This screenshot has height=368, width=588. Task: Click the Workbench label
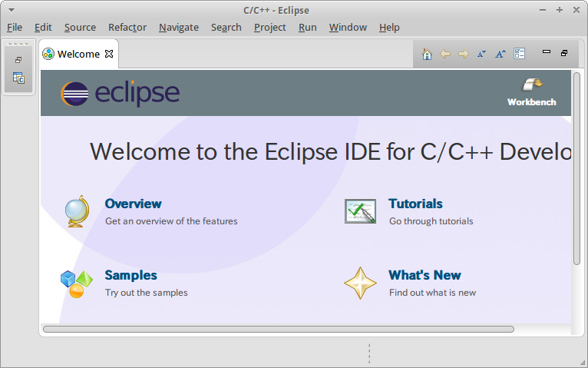(532, 102)
